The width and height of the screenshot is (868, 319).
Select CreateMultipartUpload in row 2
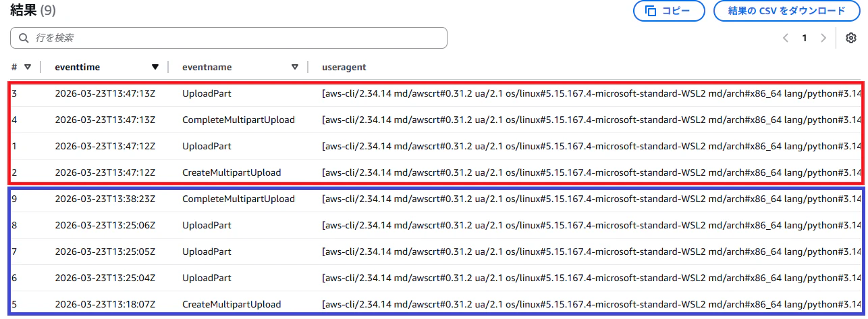click(232, 172)
